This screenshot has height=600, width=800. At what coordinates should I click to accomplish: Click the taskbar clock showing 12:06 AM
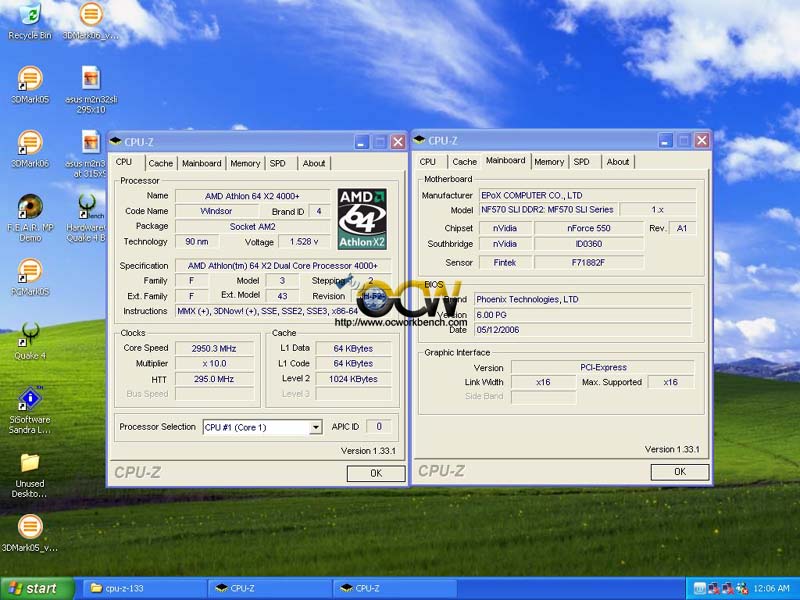(x=771, y=588)
